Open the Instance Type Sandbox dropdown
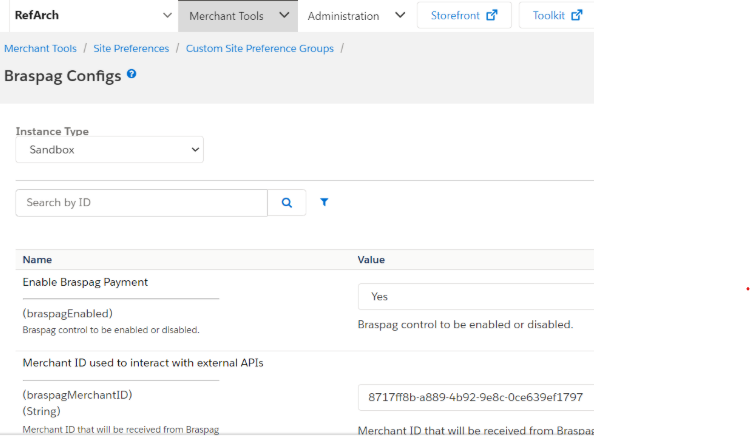The image size is (750, 439). click(x=110, y=150)
